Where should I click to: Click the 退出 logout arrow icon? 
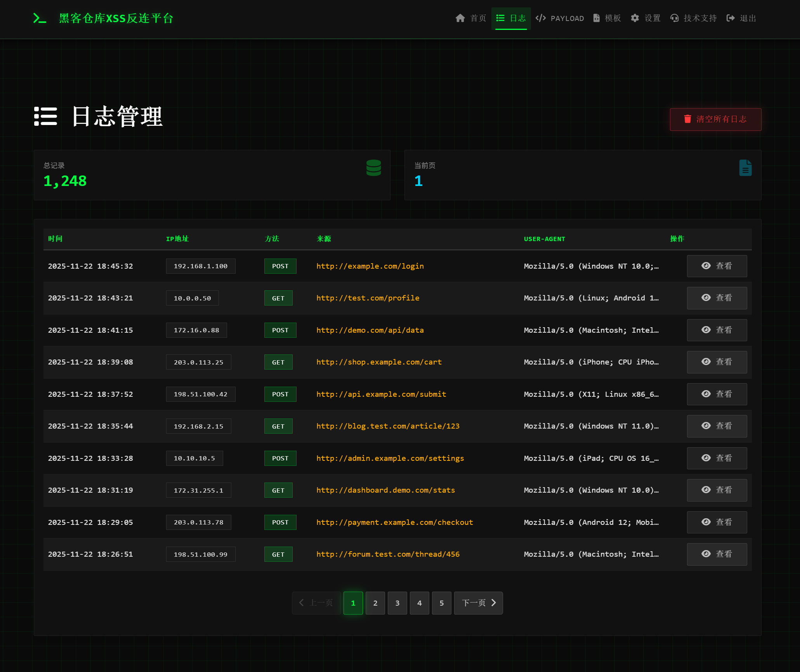pyautogui.click(x=731, y=18)
